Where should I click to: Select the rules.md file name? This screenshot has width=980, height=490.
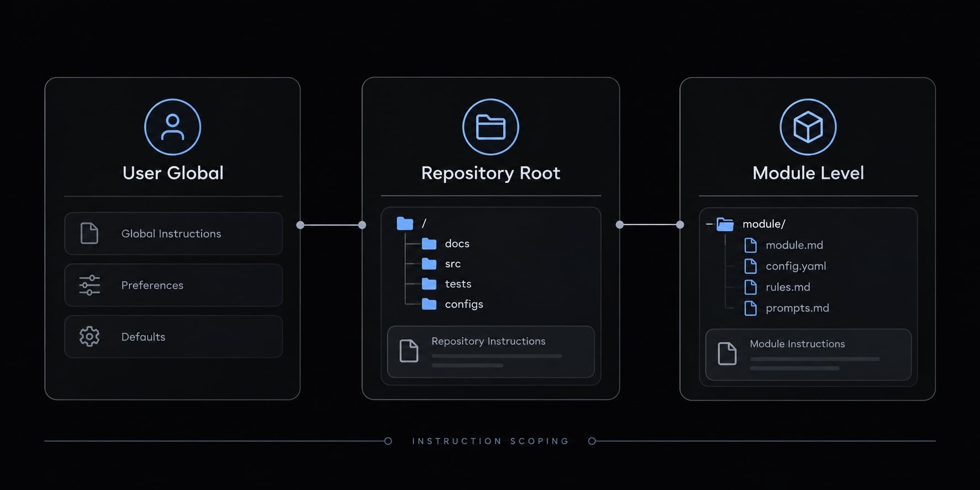coord(788,287)
